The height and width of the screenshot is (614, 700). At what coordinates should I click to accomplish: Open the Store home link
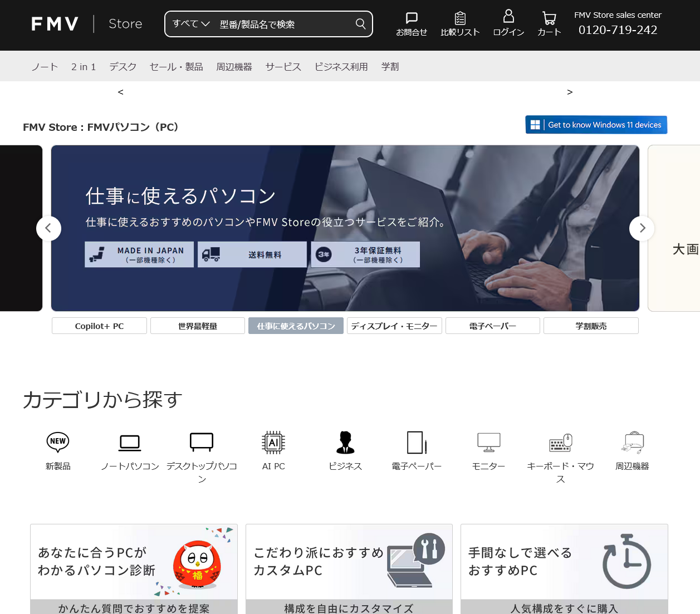click(x=125, y=24)
